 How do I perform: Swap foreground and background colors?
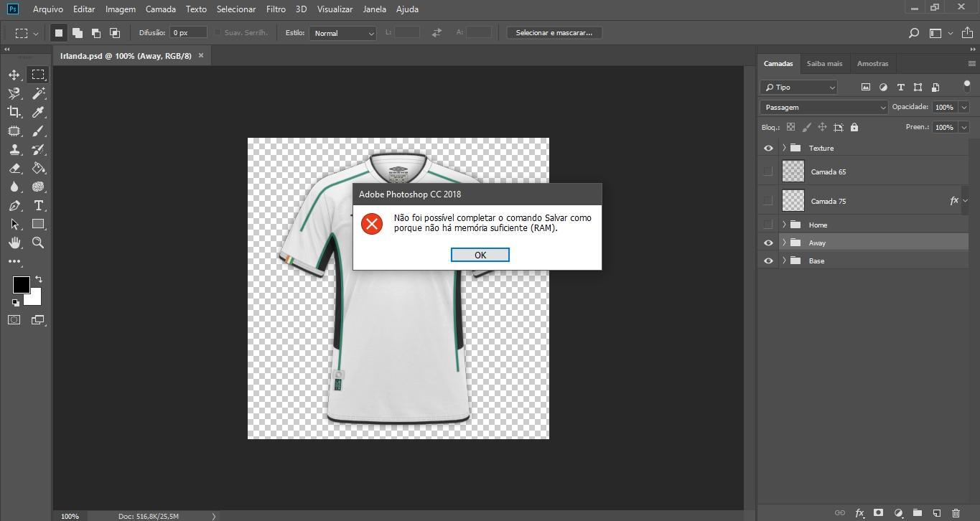pyautogui.click(x=39, y=279)
